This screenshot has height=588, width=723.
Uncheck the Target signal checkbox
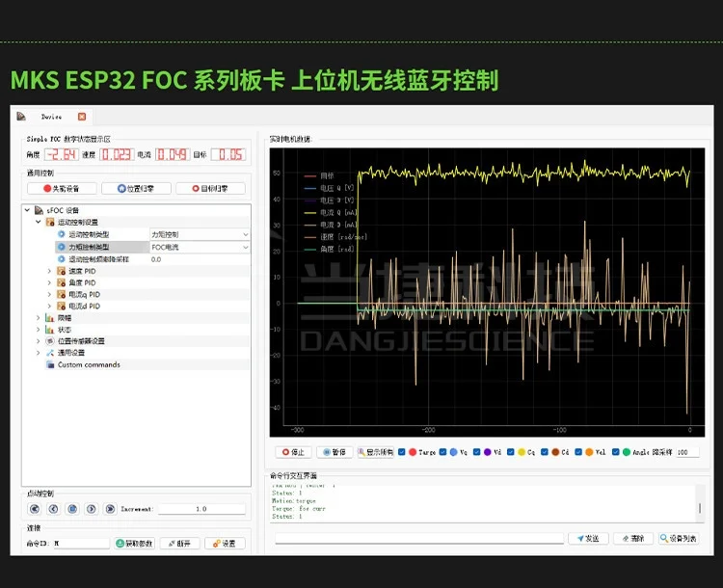tap(402, 452)
